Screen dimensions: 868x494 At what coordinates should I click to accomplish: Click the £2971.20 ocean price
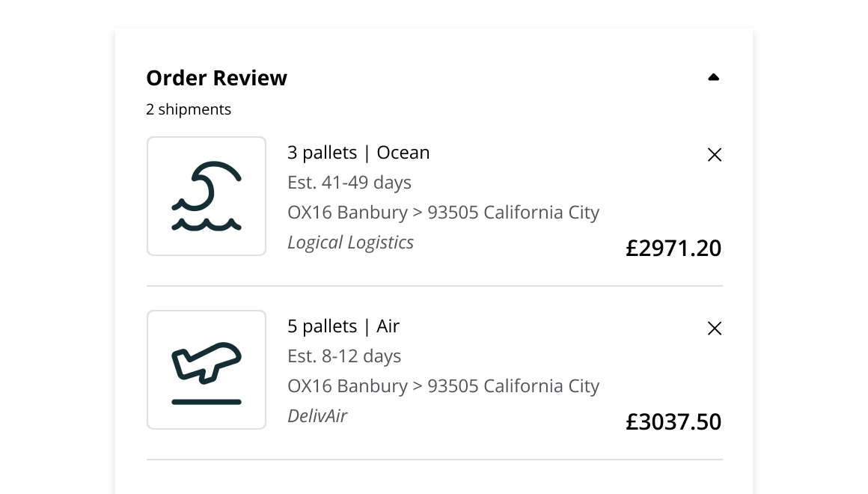(x=673, y=248)
